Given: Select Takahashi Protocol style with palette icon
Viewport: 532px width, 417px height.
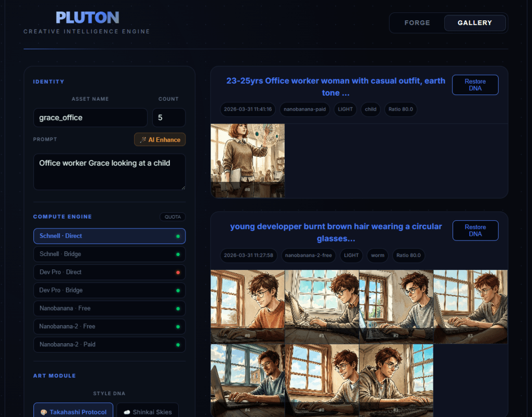Looking at the screenshot, I should 73,411.
